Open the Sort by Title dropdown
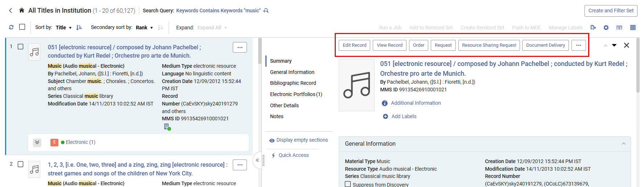The image size is (644, 187). [x=63, y=28]
